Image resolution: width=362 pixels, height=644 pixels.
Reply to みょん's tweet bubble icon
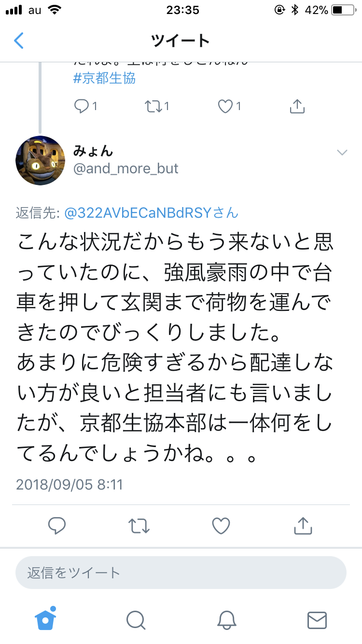tap(57, 526)
